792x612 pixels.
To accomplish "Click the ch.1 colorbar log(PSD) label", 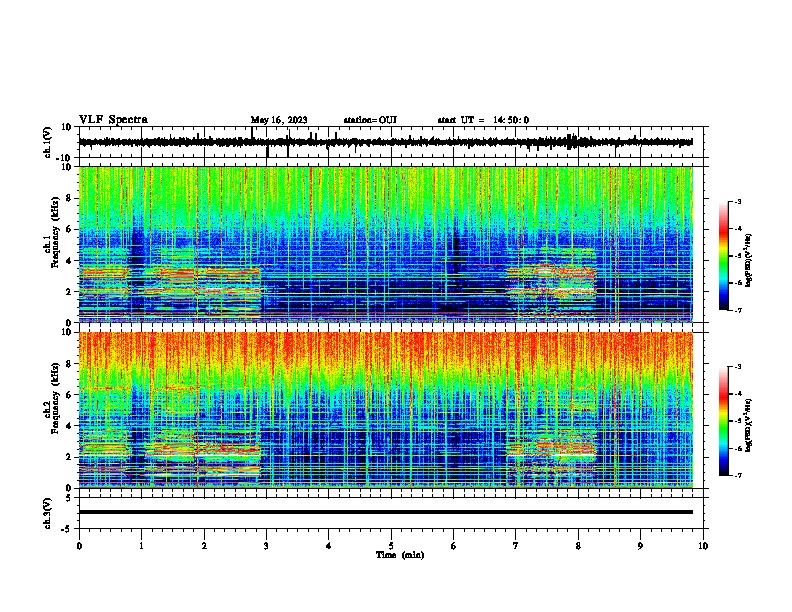I will tap(749, 261).
